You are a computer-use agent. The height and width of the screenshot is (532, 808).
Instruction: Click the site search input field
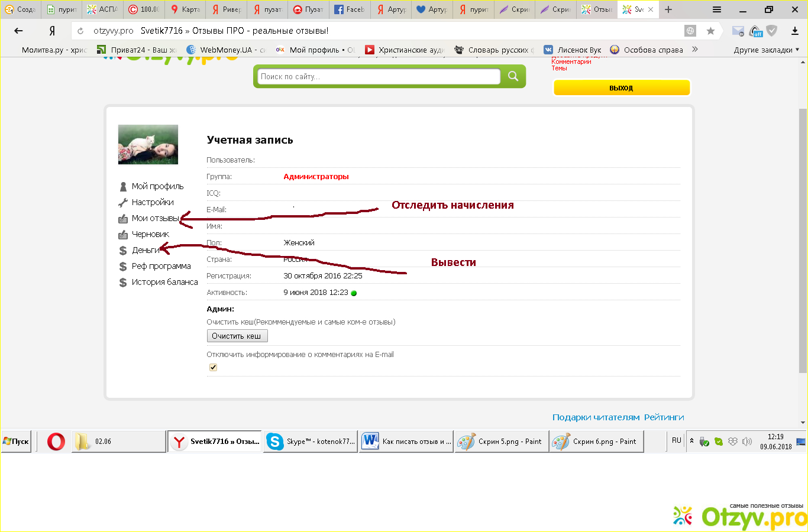tap(379, 76)
